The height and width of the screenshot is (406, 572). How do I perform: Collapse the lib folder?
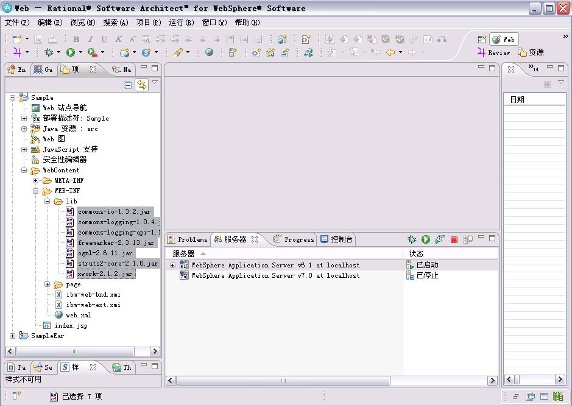pos(47,201)
